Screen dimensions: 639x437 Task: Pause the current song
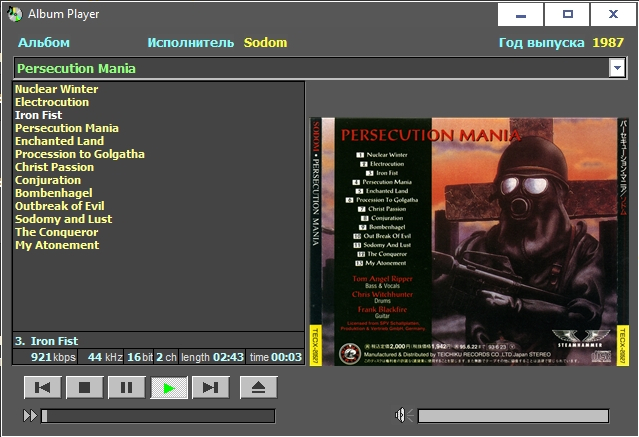(x=126, y=388)
